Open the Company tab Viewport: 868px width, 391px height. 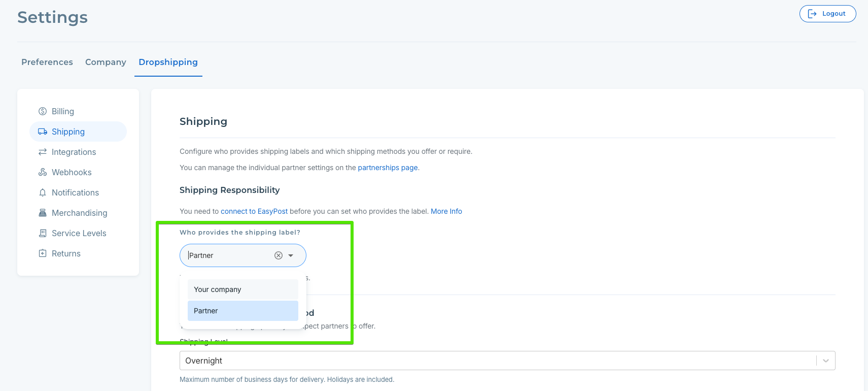tap(106, 62)
